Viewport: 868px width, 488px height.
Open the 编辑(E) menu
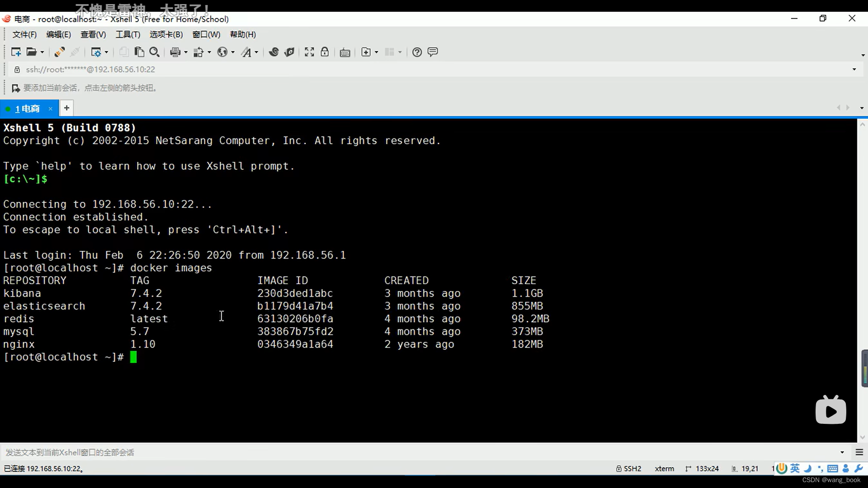coord(58,34)
